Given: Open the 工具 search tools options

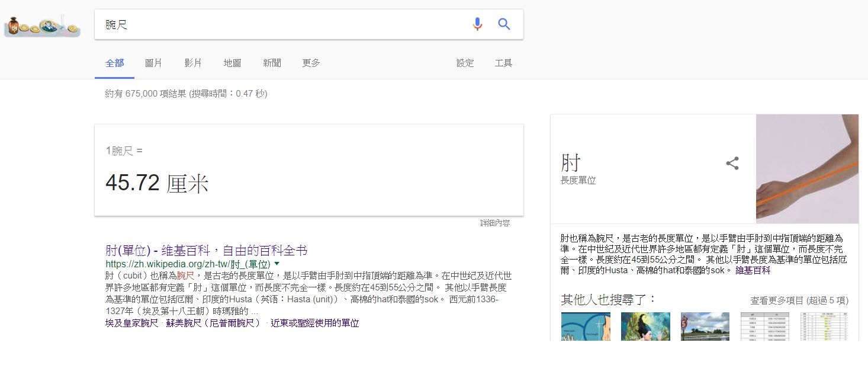Looking at the screenshot, I should [x=503, y=63].
